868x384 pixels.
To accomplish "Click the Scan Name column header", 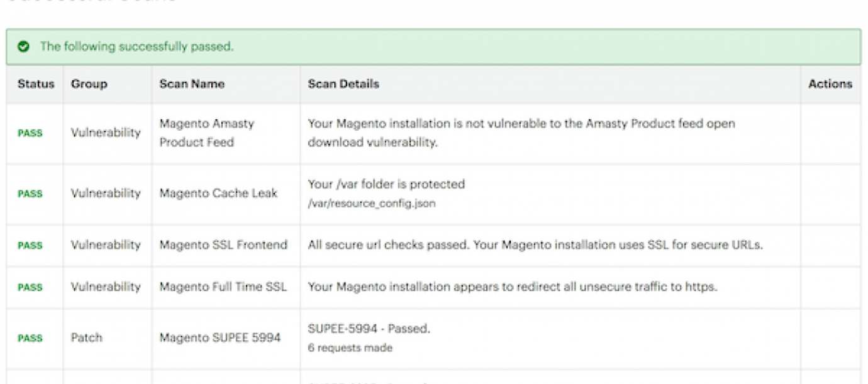I will (192, 84).
